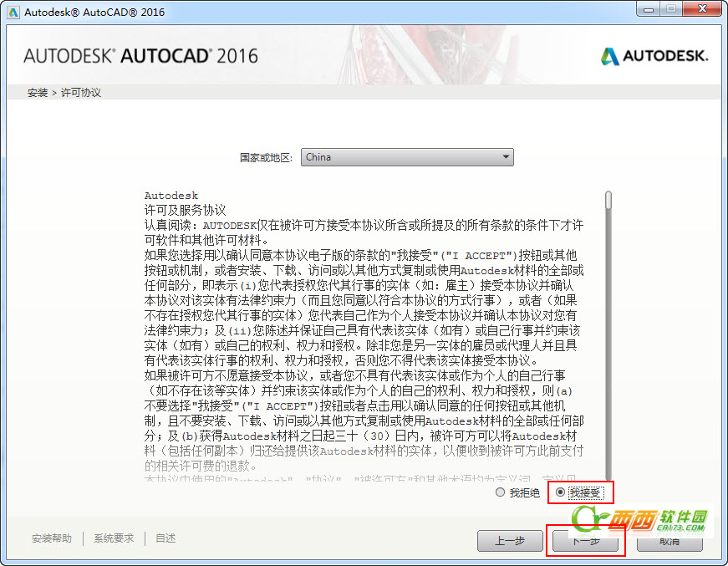Click the Autodesk logo in the header
The height and width of the screenshot is (566, 728).
[x=654, y=56]
